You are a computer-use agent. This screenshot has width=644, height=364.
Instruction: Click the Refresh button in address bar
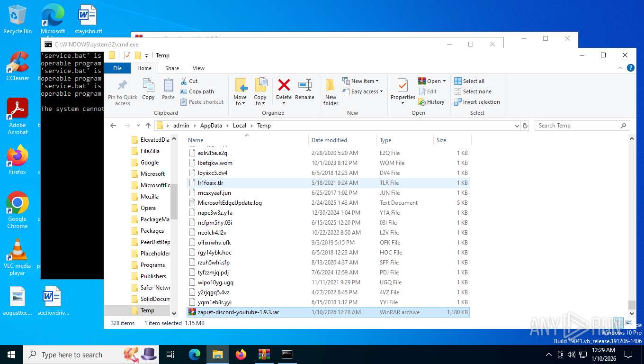[525, 126]
